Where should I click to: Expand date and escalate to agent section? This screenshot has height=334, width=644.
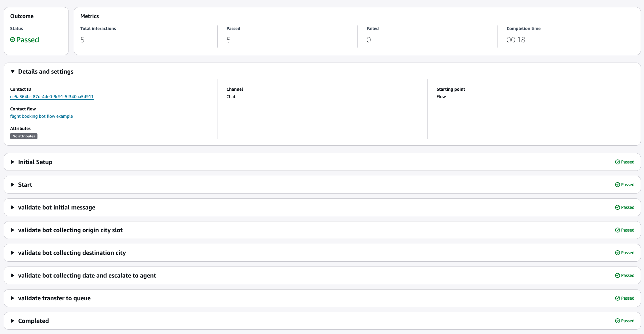13,275
